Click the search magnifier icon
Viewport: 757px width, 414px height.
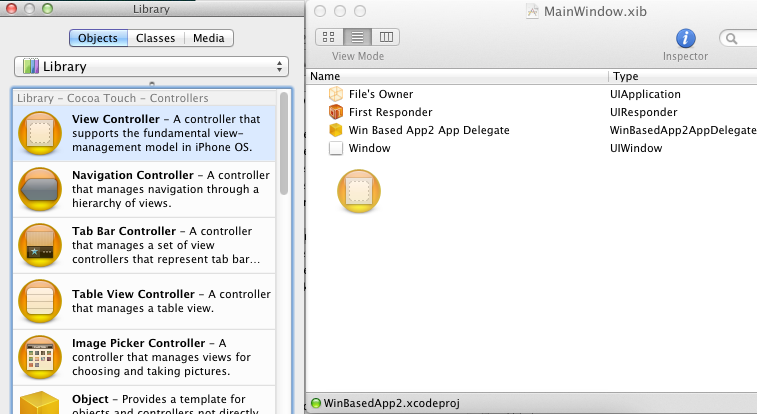click(731, 39)
